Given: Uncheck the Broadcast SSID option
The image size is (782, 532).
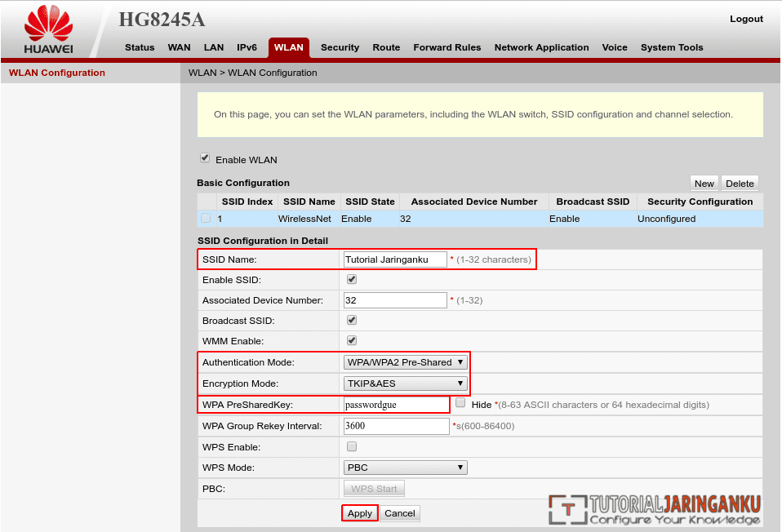Looking at the screenshot, I should coord(351,320).
